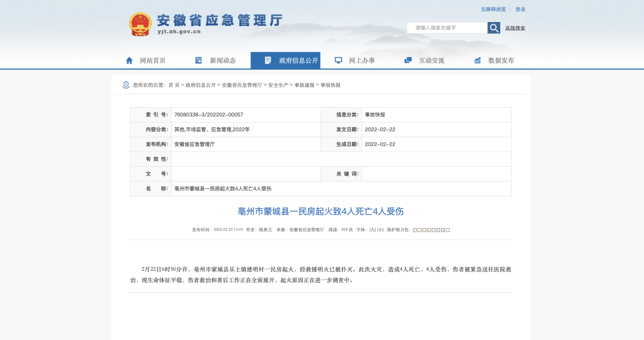
Task: Click the chart icon beside 数据发布
Action: (477, 60)
